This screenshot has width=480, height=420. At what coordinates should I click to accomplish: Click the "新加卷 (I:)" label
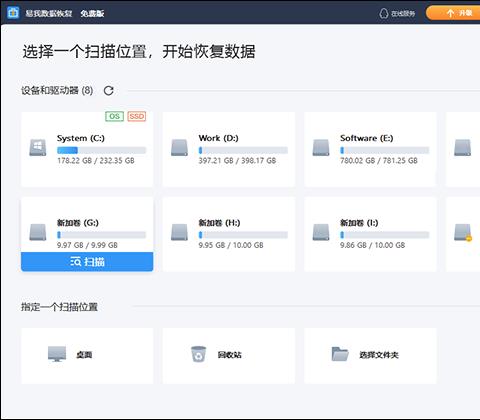click(x=359, y=223)
